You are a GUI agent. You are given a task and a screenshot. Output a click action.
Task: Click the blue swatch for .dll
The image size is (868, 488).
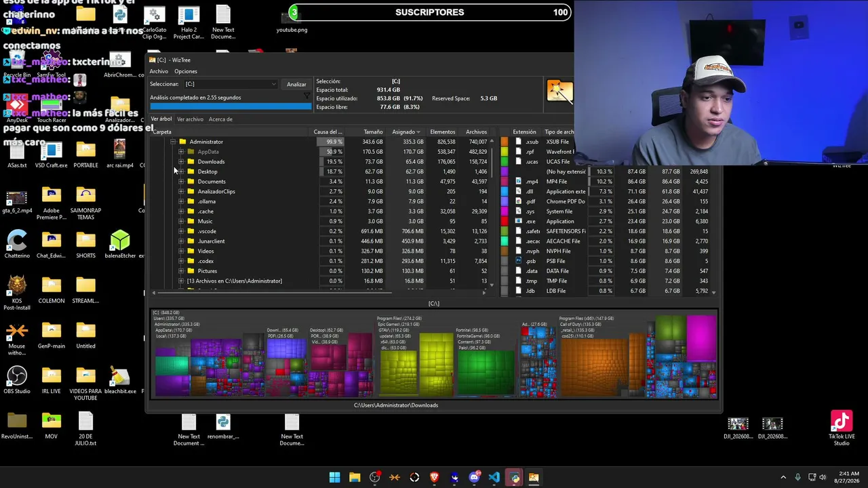(505, 191)
